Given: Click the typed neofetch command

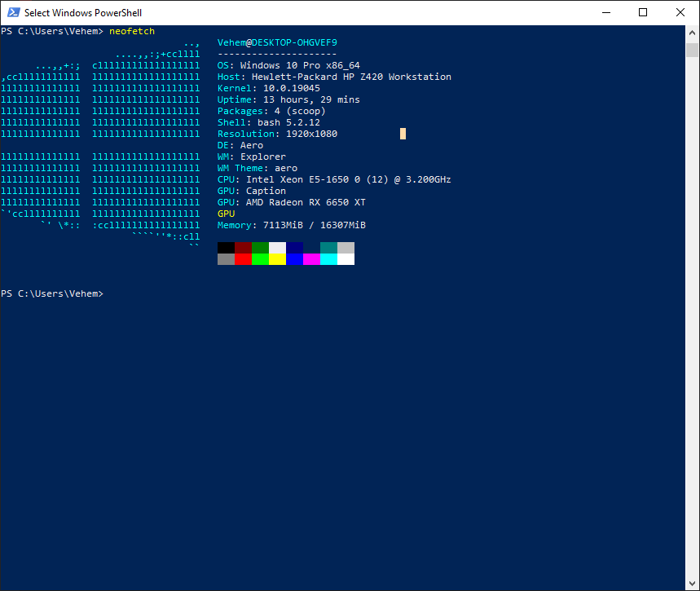Looking at the screenshot, I should coord(131,31).
